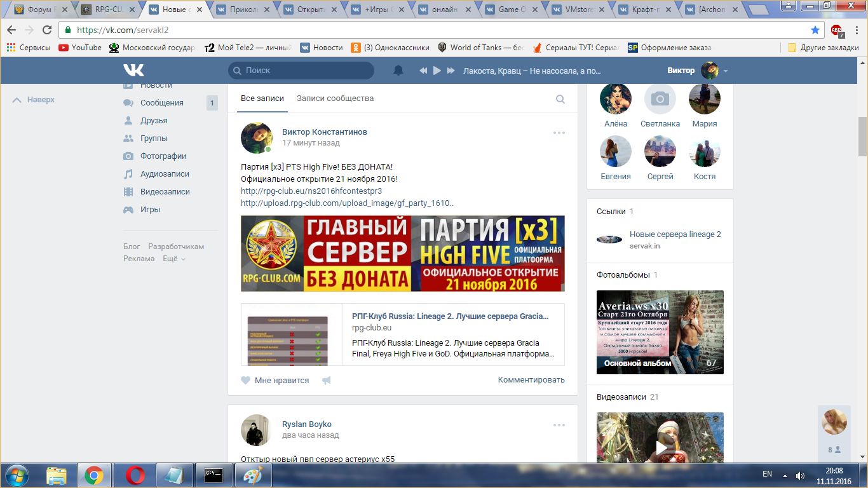Viewport: 868px width, 488px height.
Task: Skip to next track in VK header
Action: (451, 71)
